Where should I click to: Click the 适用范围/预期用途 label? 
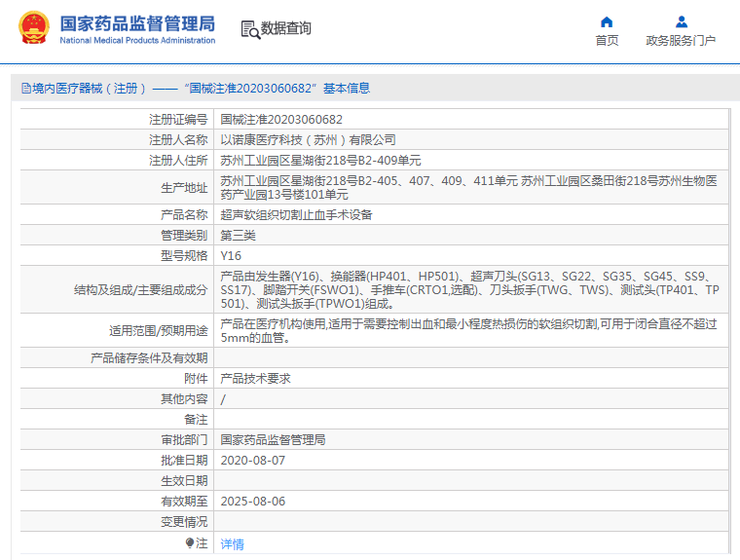(159, 330)
